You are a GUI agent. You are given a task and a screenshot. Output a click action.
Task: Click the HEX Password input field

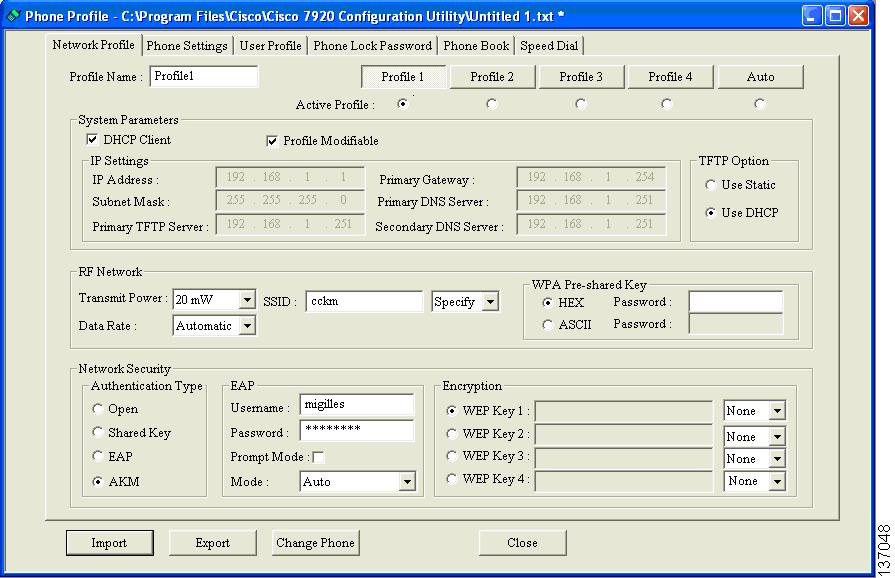[736, 302]
